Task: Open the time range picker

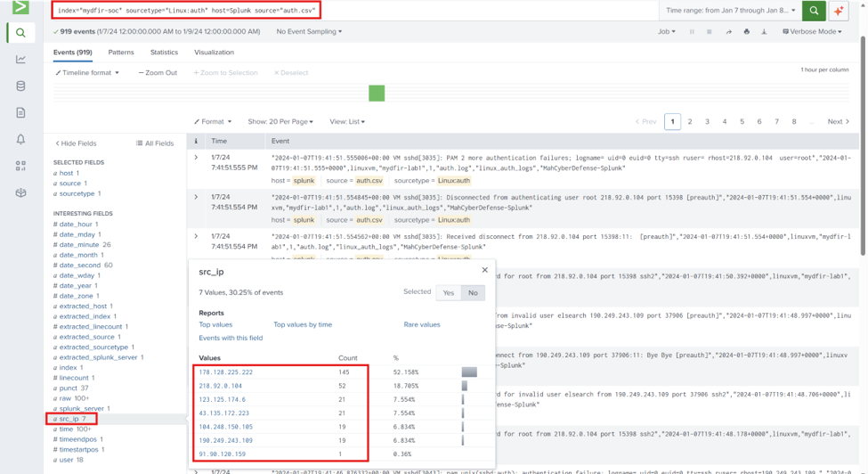Action: pyautogui.click(x=731, y=11)
